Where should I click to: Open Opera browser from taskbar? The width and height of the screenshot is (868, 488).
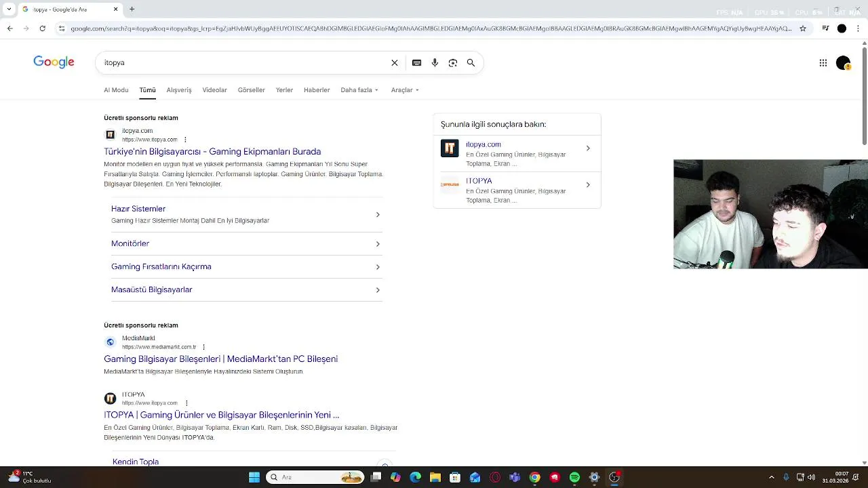pos(495,477)
